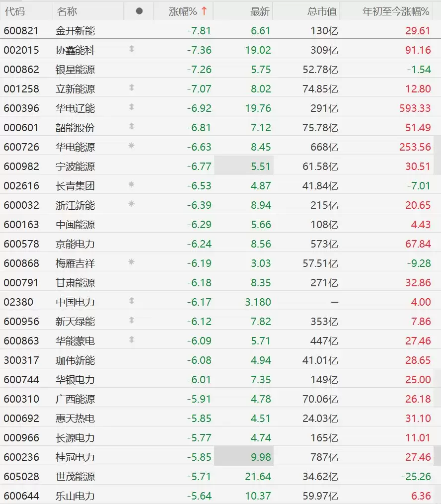Click the highlighted 5.51 price cell
This screenshot has height=504, width=441.
244,166
